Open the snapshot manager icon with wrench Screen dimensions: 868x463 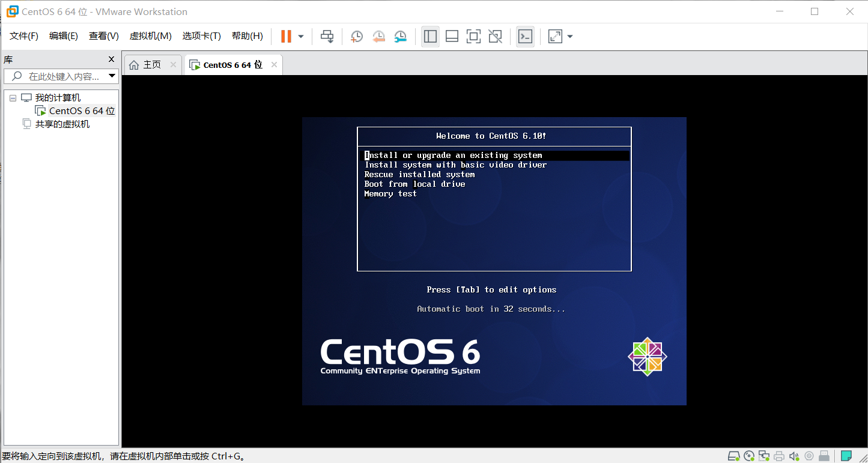click(x=400, y=37)
